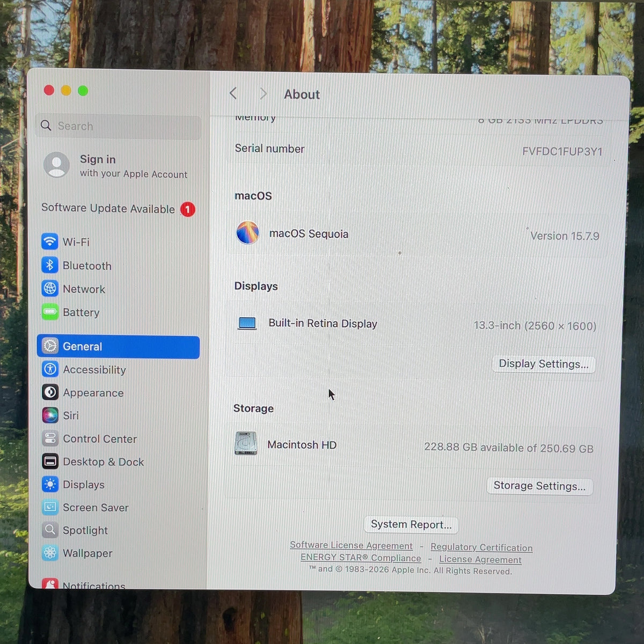Select Battery in the sidebar
This screenshot has width=644, height=644.
point(118,312)
